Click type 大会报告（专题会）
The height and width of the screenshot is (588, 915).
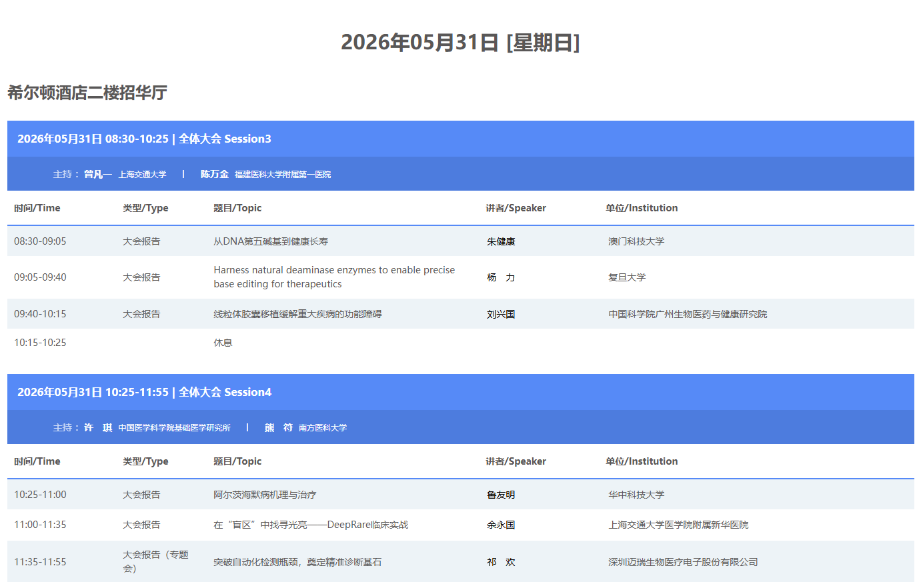click(x=156, y=561)
